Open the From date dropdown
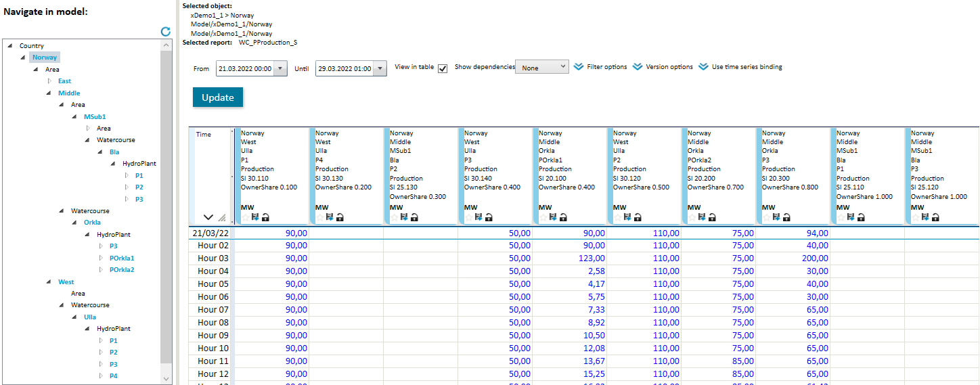980x385 pixels. (x=281, y=68)
